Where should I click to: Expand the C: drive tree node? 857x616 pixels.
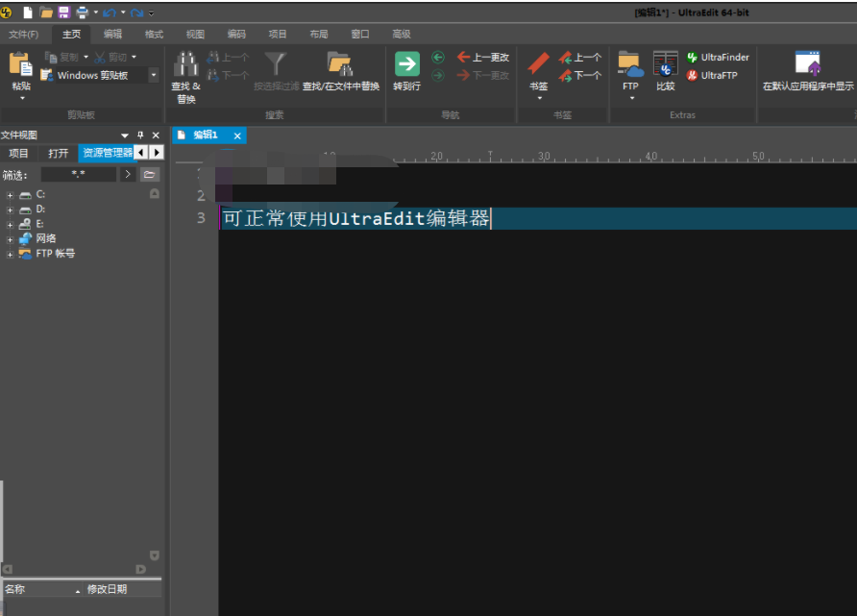10,194
